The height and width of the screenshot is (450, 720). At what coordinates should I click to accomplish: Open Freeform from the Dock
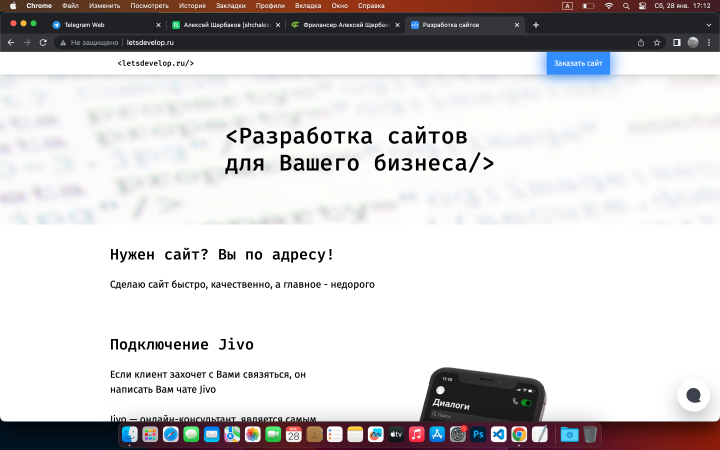click(376, 434)
